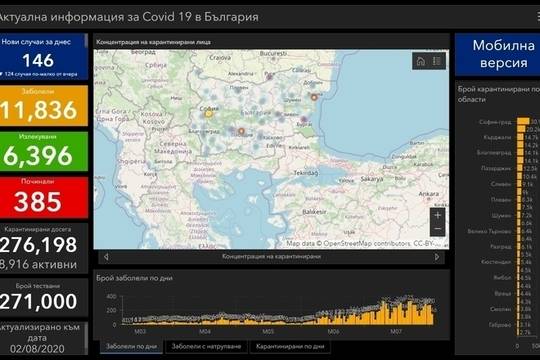Select the red Починали 385 card
This screenshot has width=540, height=360.
[x=44, y=197]
